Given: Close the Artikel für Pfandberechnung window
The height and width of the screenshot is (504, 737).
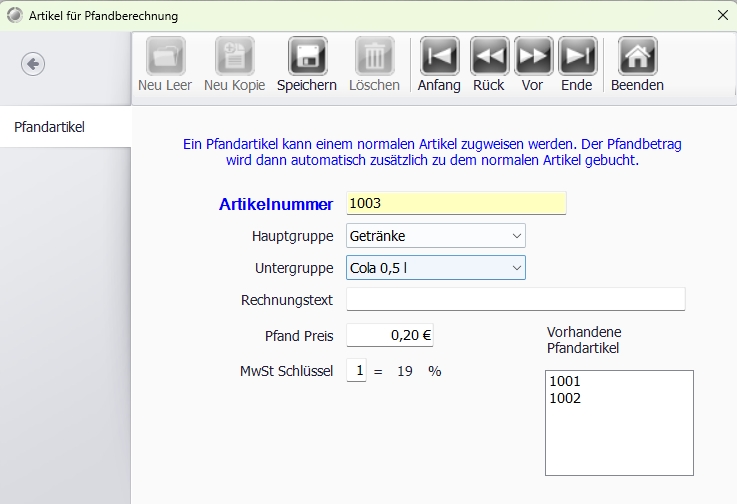Looking at the screenshot, I should point(723,15).
